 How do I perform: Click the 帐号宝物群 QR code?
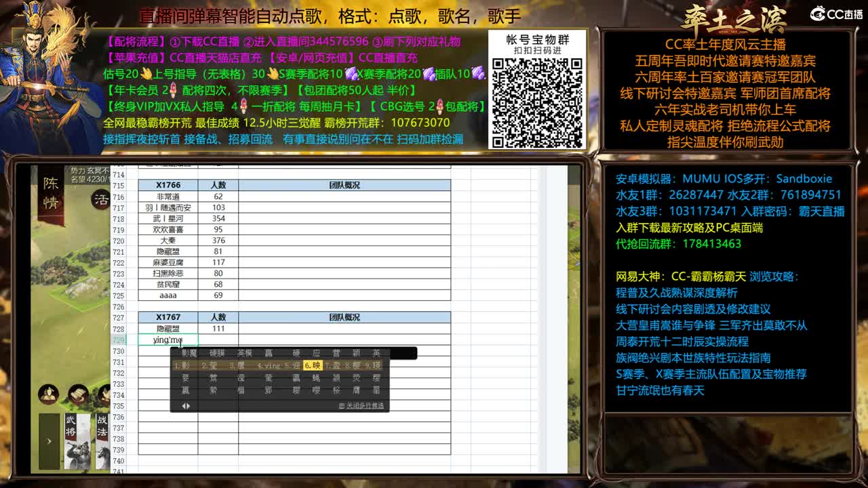[x=537, y=103]
